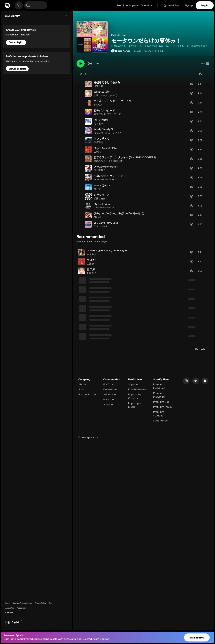Click Browse podcasts button
Viewport: 215px width, 644px height.
click(x=17, y=69)
